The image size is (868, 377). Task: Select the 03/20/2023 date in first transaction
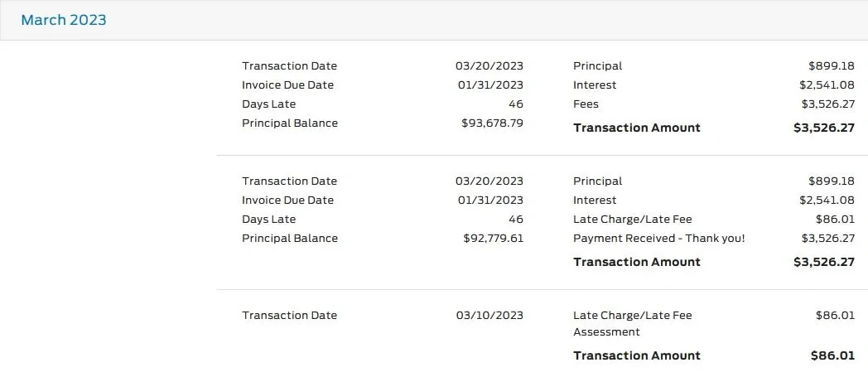point(489,66)
